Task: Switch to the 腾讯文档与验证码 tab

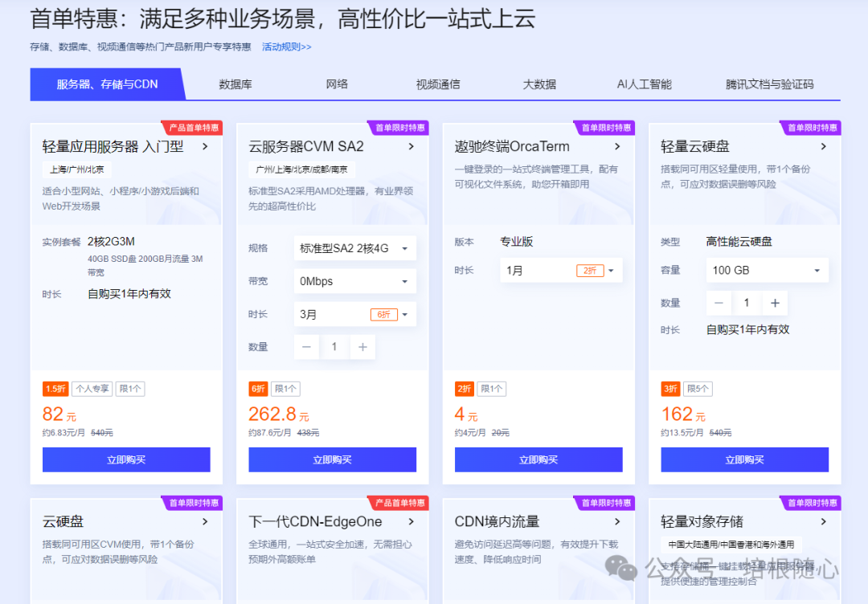Action: [769, 84]
